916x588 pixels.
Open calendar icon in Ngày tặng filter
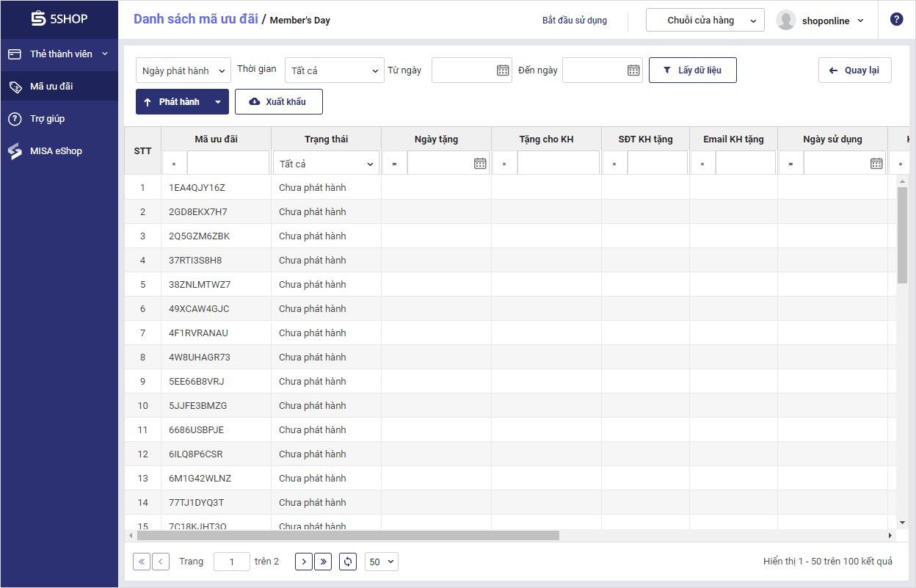[480, 164]
